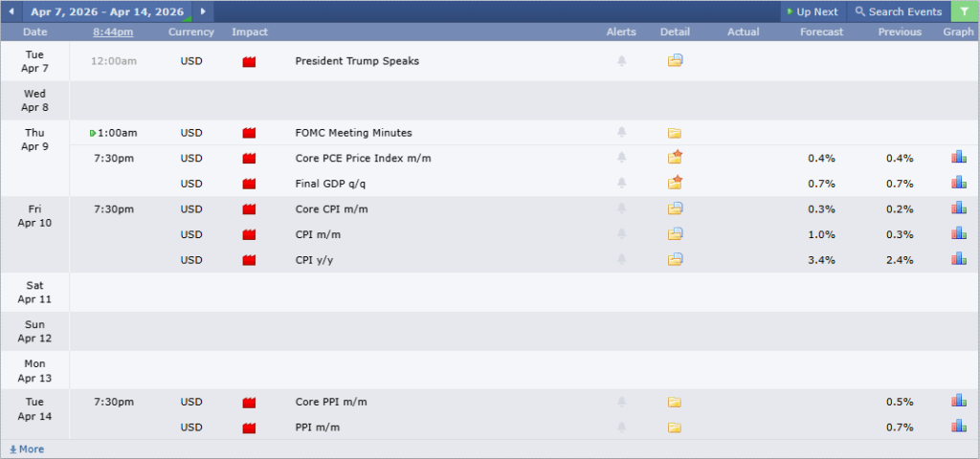Open the green filter icon

click(x=964, y=11)
